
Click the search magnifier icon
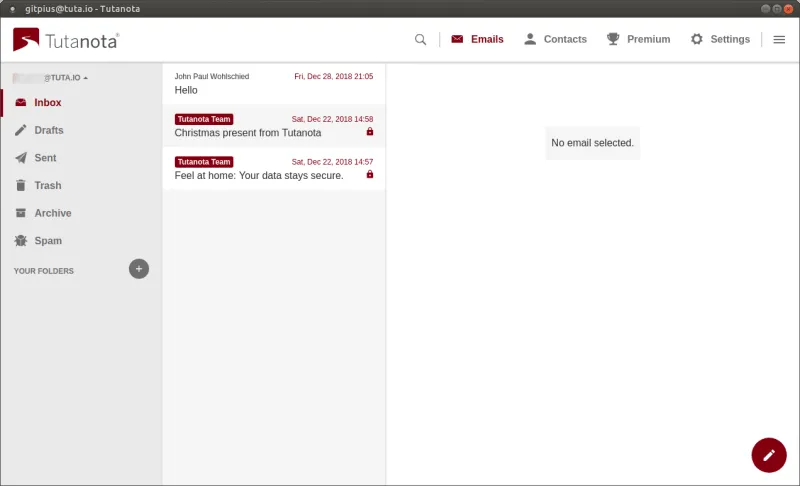click(420, 40)
